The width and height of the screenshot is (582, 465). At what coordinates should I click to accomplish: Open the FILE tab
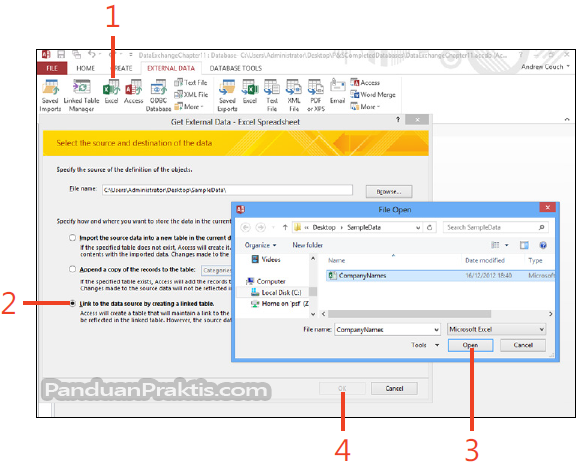[x=52, y=68]
